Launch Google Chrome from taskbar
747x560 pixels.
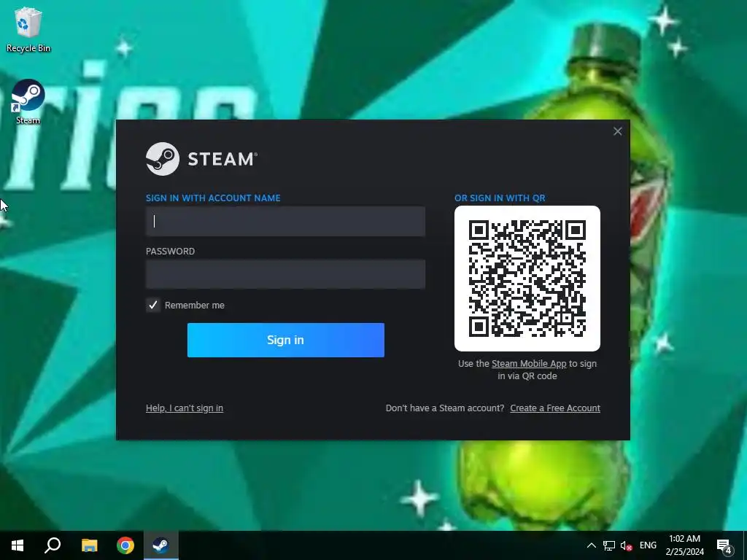coord(125,545)
